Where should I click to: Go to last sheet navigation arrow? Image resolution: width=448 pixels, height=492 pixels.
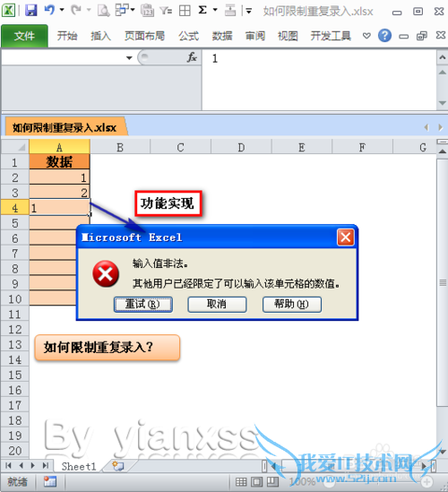46,466
